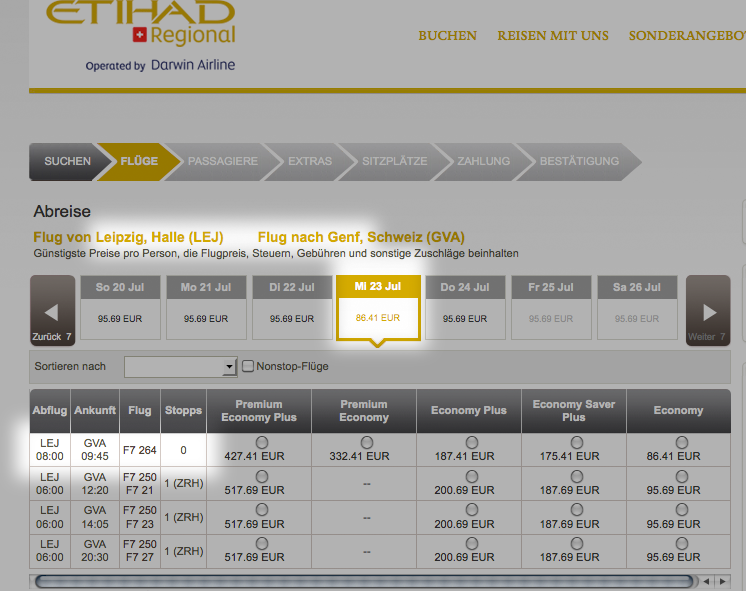
Task: Click the Abflug column header
Action: [50, 410]
